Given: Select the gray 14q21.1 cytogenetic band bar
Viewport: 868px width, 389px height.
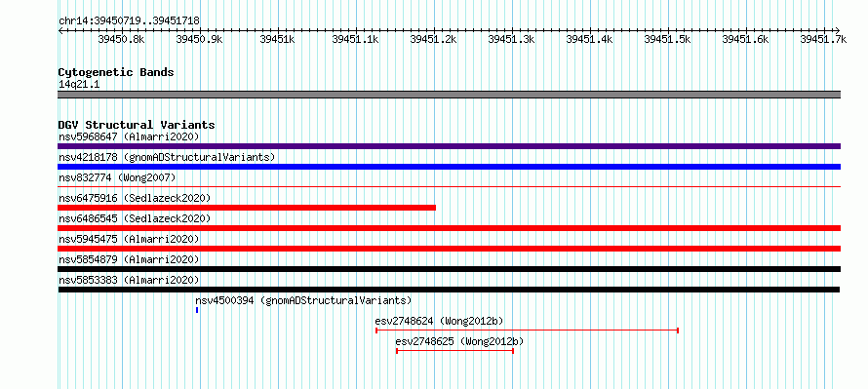Looking at the screenshot, I should tap(449, 95).
